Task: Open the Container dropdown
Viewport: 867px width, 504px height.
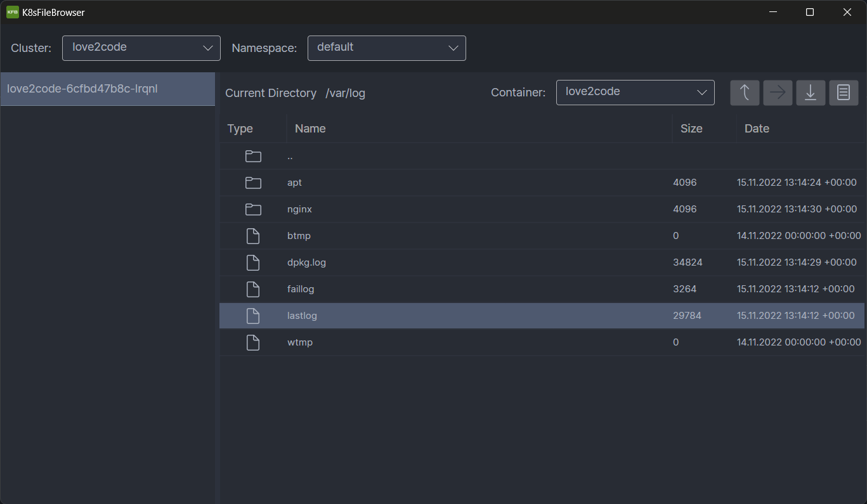Action: [635, 93]
